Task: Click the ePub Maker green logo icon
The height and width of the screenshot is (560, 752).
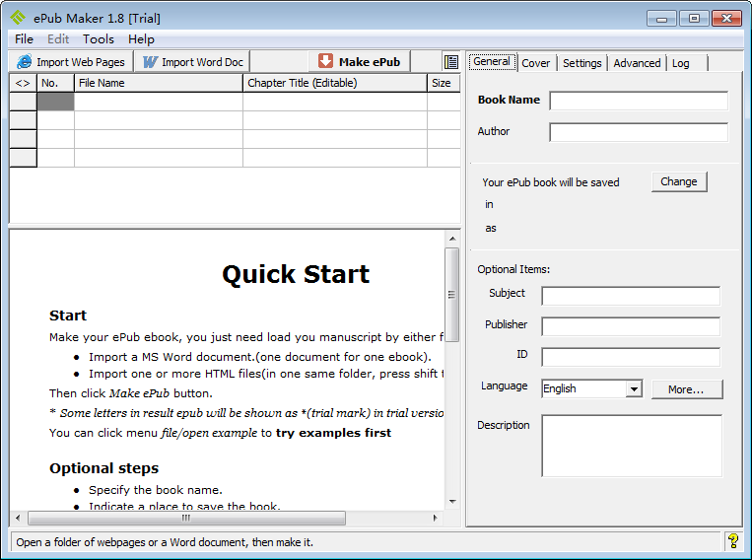Action: (18, 18)
